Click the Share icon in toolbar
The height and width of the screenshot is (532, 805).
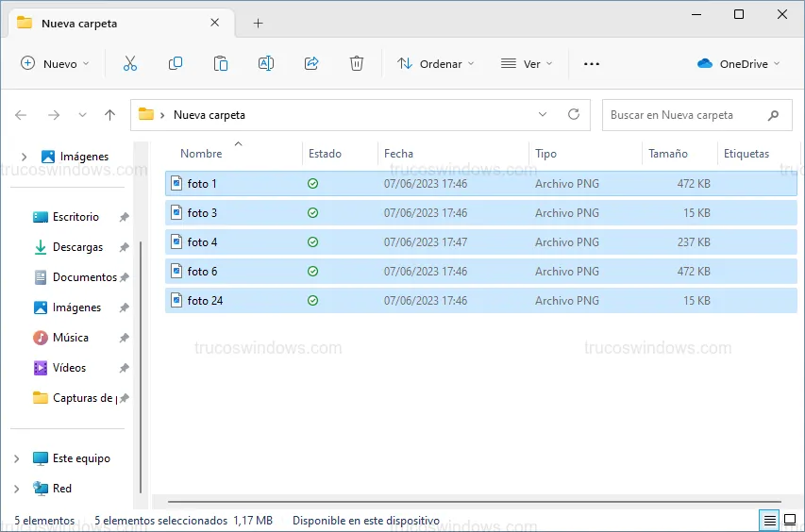pyautogui.click(x=311, y=63)
